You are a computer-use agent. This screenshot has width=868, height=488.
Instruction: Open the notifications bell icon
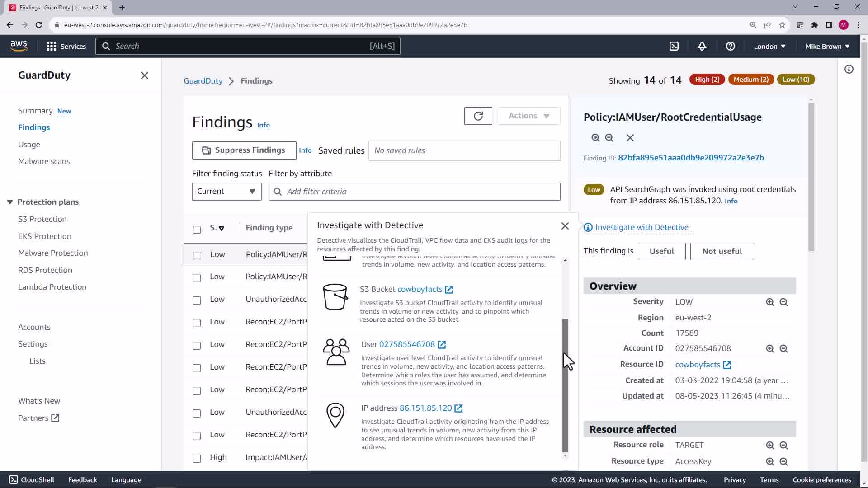point(702,46)
